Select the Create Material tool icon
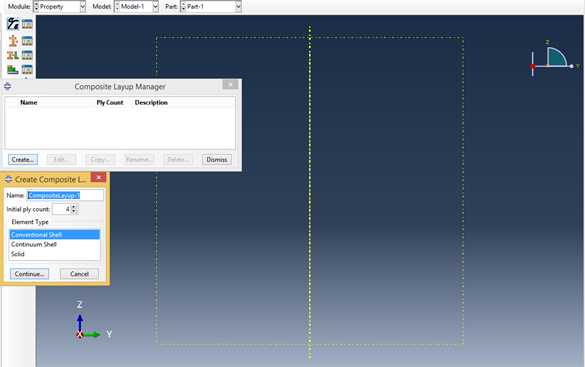Image resolution: width=585 pixels, height=367 pixels. [x=13, y=24]
